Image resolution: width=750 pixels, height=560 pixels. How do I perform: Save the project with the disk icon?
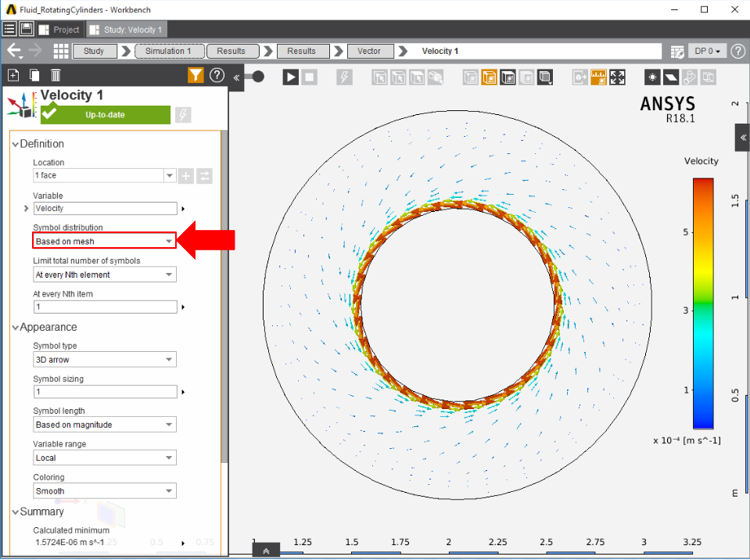pyautogui.click(x=27, y=29)
